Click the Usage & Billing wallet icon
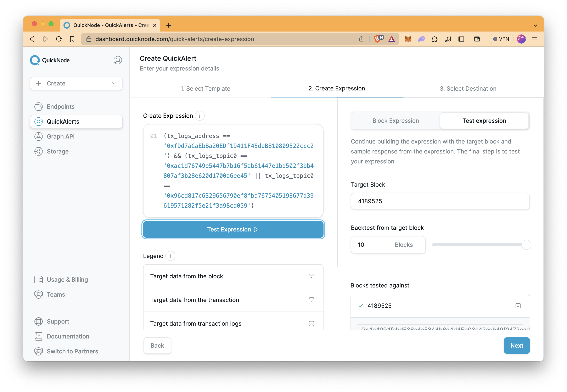567x392 pixels. click(39, 280)
